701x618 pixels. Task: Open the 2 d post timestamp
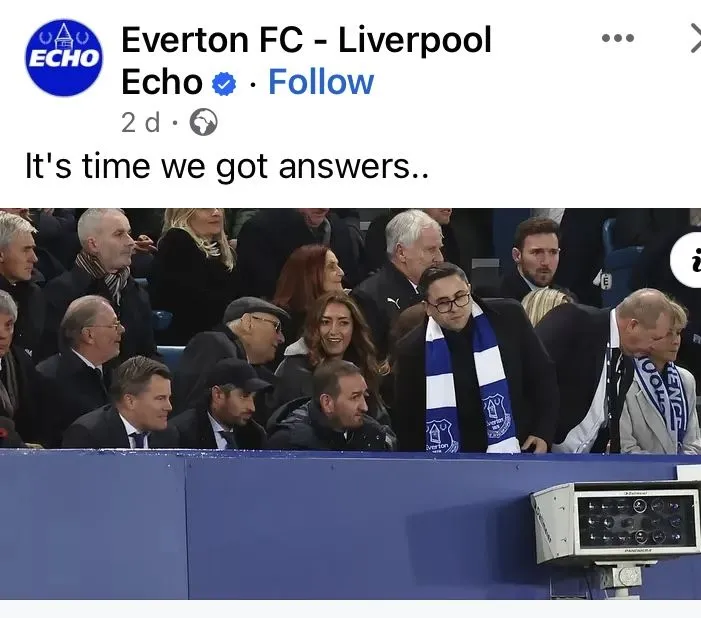click(x=140, y=123)
